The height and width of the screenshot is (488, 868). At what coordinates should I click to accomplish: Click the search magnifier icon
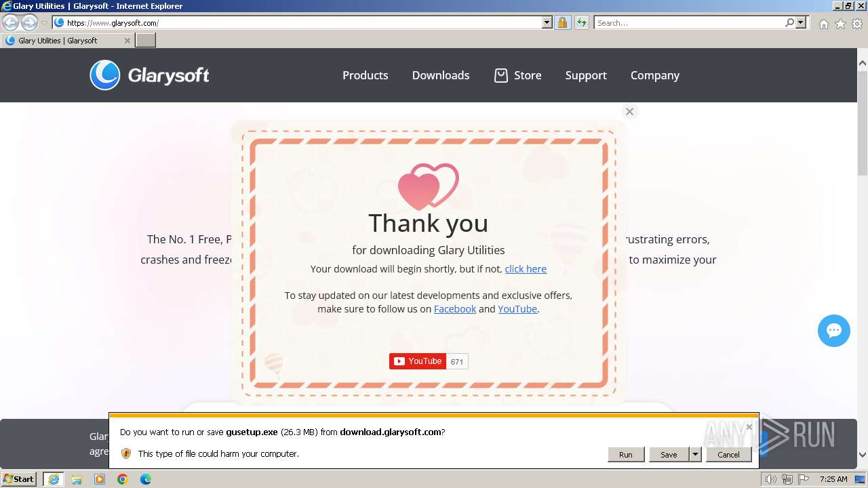[789, 22]
